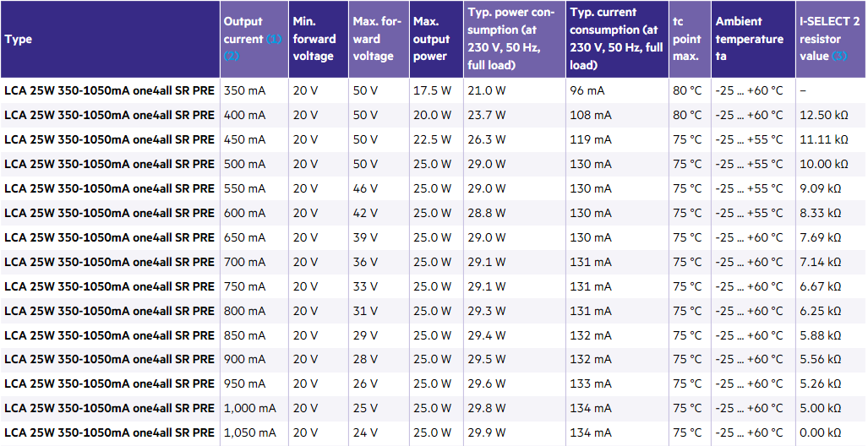Select the 950 mA output current cell
868x446 pixels.
[254, 383]
